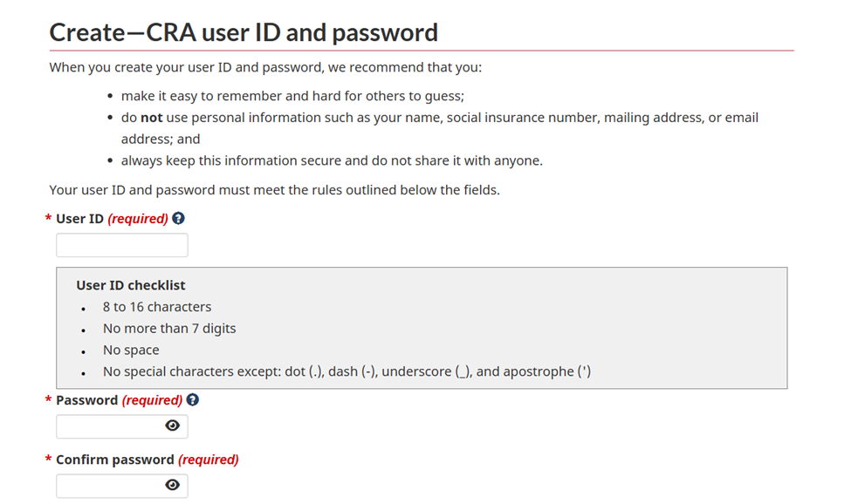Click into the User ID input field
This screenshot has width=851, height=504.
point(121,245)
